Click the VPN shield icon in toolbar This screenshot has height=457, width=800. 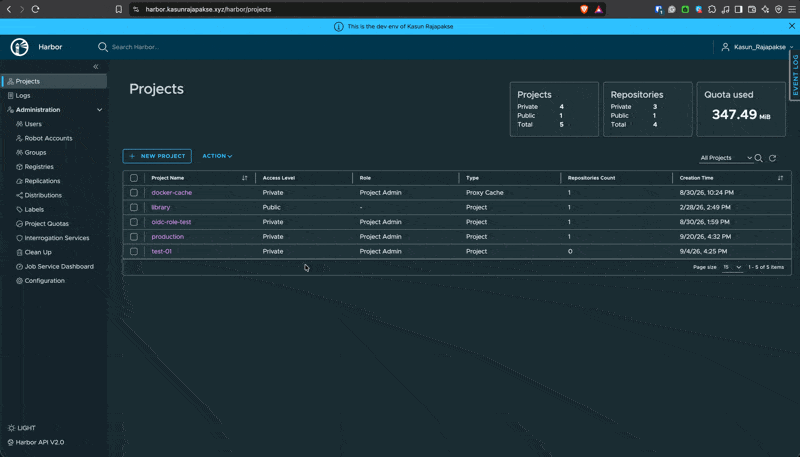[779, 9]
